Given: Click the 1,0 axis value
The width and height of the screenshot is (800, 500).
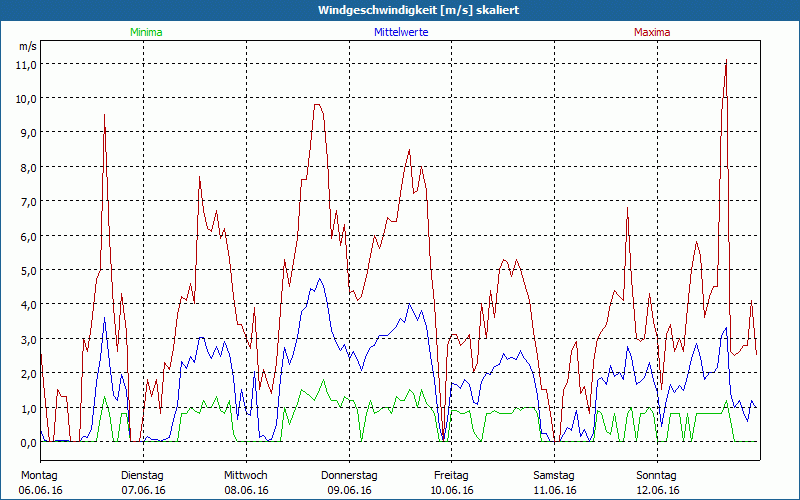Looking at the screenshot, I should click(x=28, y=408).
